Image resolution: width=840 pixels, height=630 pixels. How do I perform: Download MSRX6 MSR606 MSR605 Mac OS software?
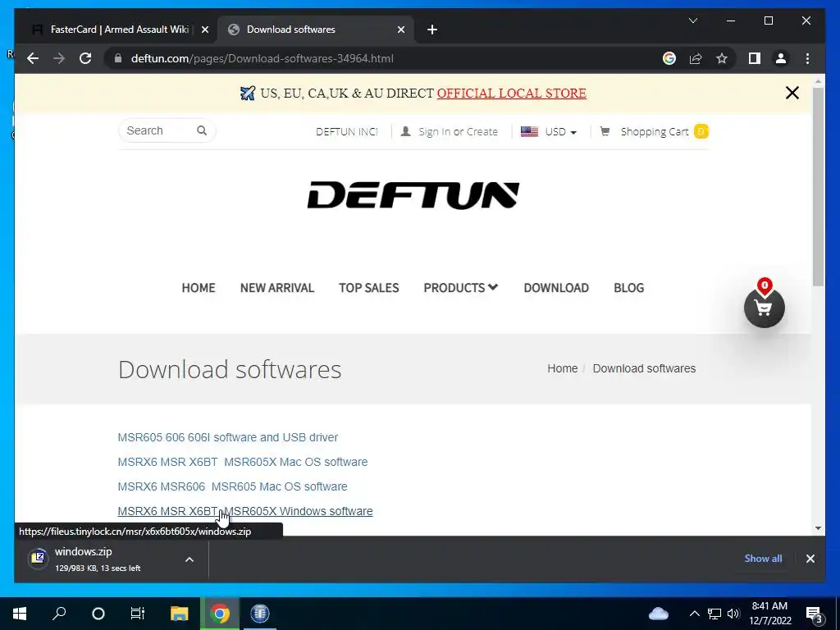(x=232, y=486)
